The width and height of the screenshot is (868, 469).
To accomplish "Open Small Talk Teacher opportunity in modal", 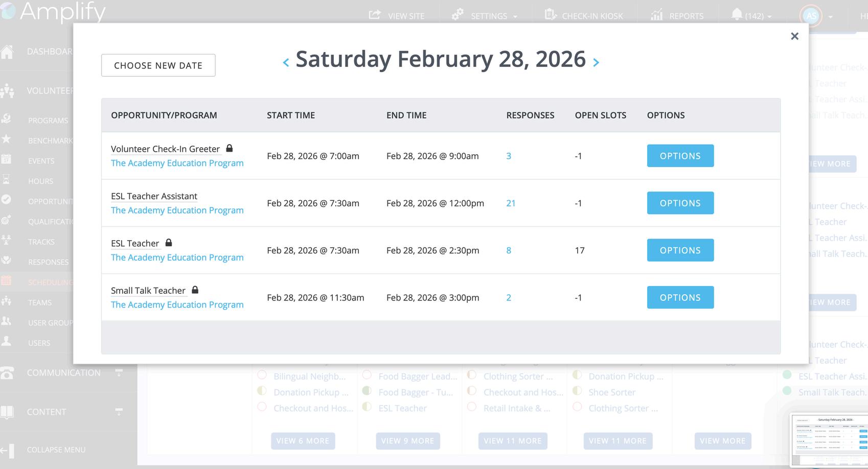I will point(148,291).
